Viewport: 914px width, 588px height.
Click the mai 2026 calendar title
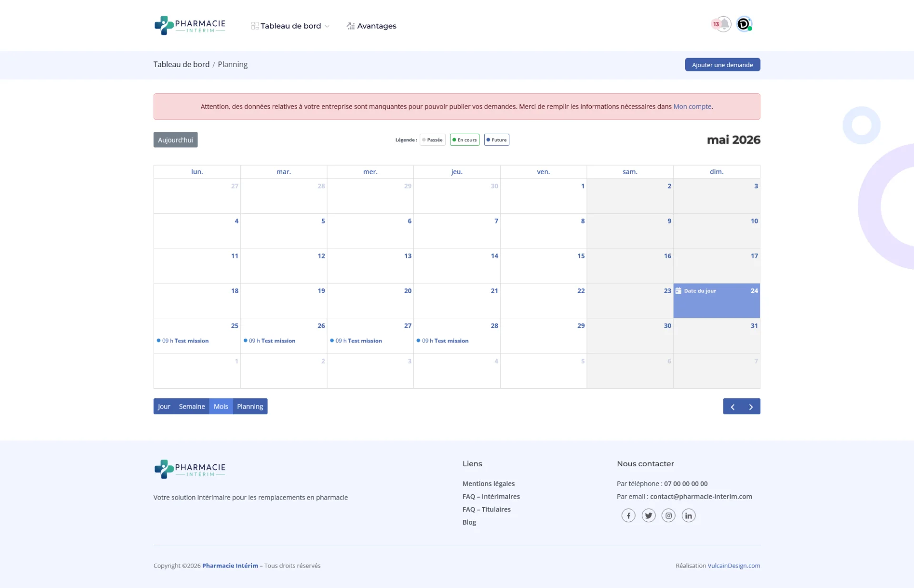click(733, 140)
